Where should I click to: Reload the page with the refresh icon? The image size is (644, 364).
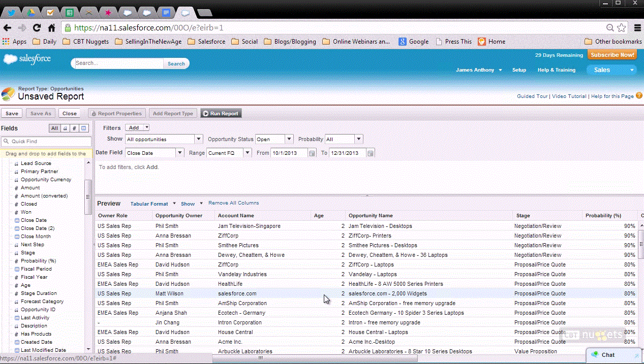[37, 28]
